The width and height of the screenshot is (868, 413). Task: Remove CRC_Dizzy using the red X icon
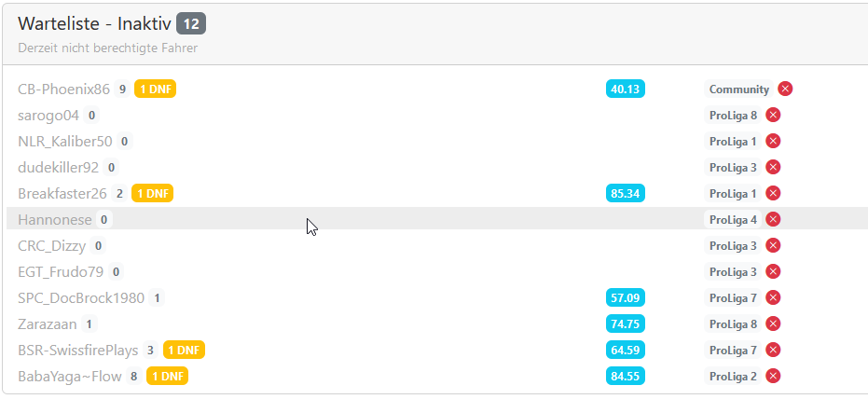[773, 246]
